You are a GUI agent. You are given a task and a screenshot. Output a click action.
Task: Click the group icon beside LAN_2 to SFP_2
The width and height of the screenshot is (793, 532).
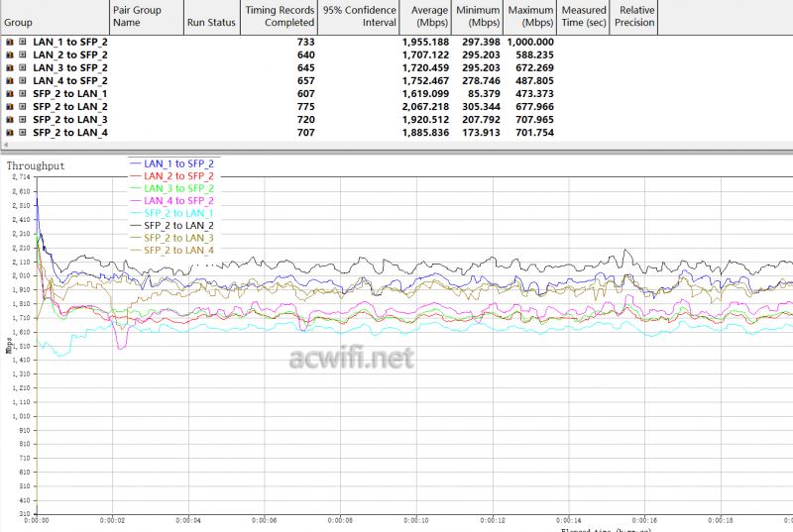pos(10,55)
